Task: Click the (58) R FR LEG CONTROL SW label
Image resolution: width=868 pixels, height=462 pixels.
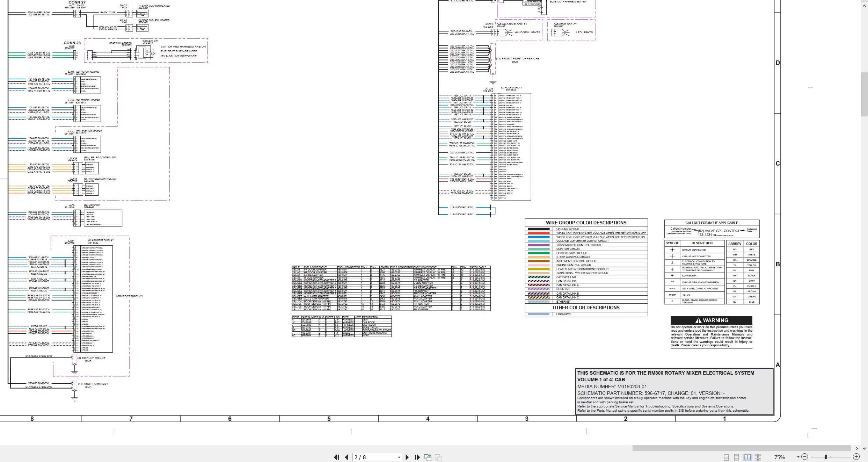Action: 100,179
